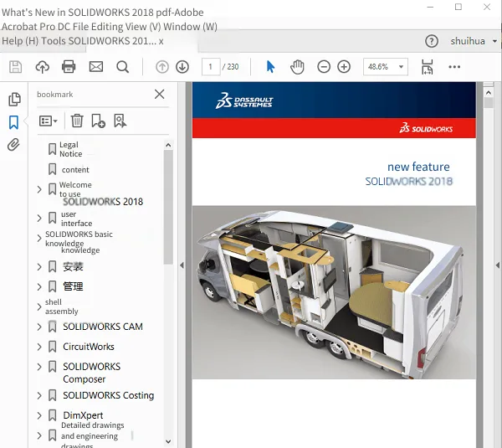
Task: Maximize the Acrobat window
Action: pyautogui.click(x=458, y=7)
